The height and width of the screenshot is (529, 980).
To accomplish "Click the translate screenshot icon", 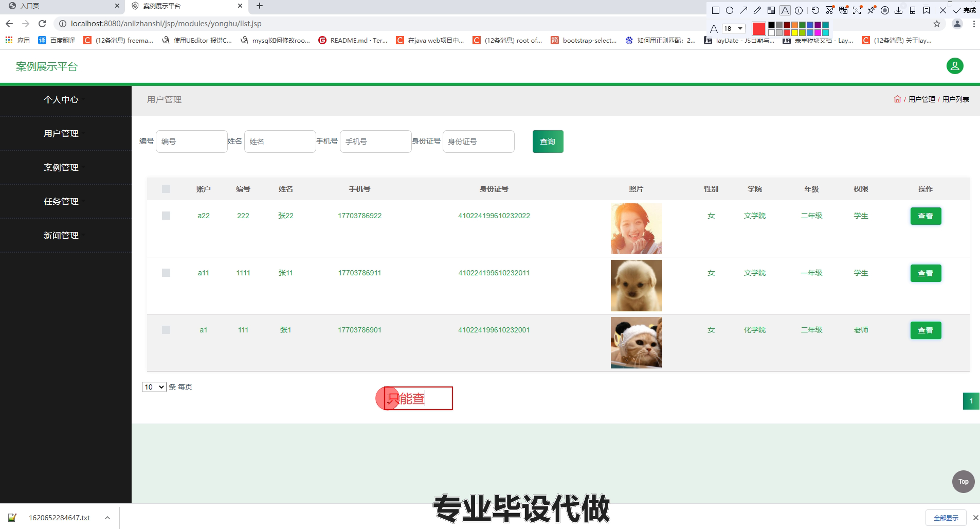I will (843, 10).
